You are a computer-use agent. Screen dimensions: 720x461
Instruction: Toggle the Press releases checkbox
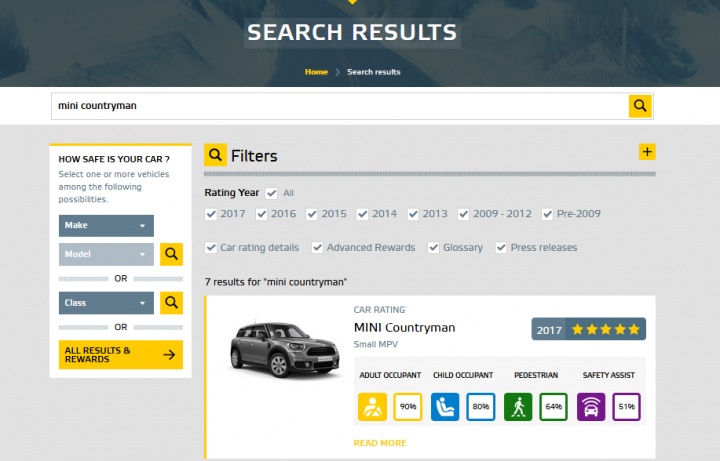[x=501, y=248]
